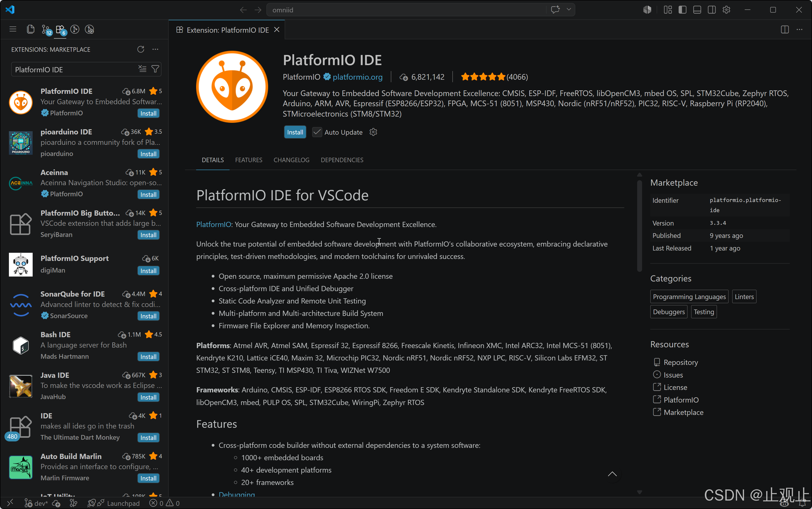Install PlatformIO Support by digiMan
This screenshot has height=509, width=812.
click(148, 271)
